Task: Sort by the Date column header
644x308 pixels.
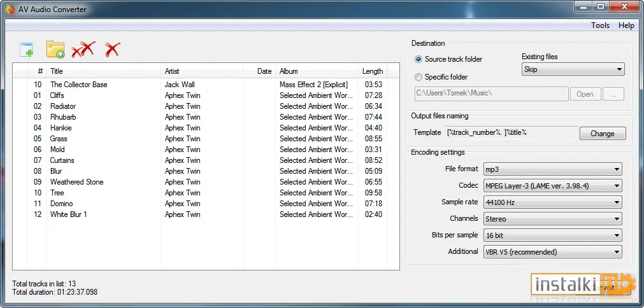Action: coord(259,71)
